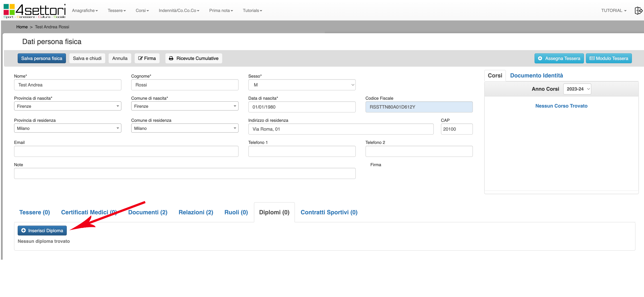The width and height of the screenshot is (644, 297).
Task: Click Salva persona fisica button
Action: click(x=42, y=58)
